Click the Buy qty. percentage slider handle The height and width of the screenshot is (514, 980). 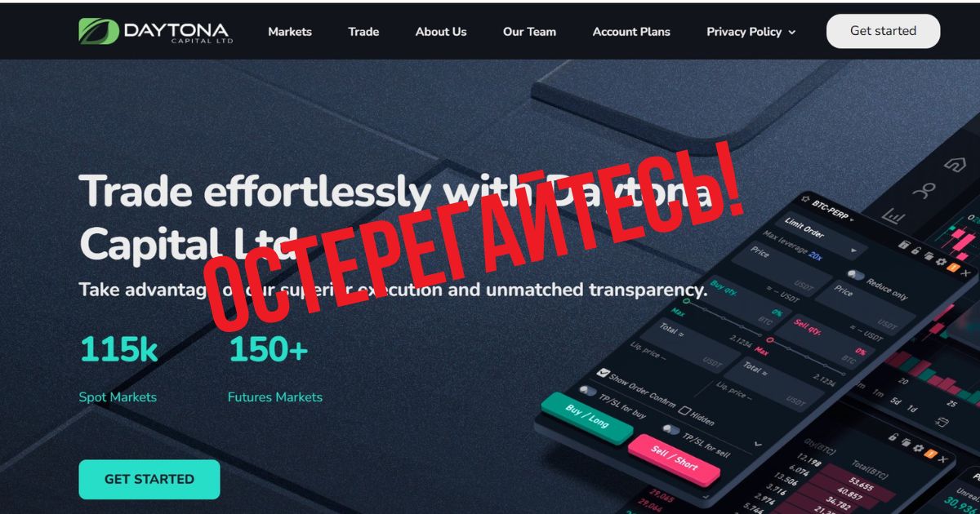(x=686, y=300)
